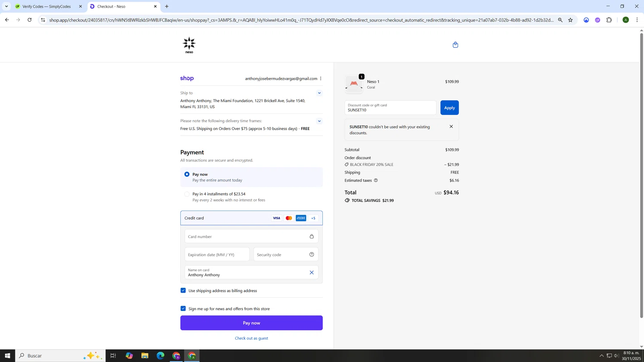The height and width of the screenshot is (362, 644).
Task: Click the Shop pay logo
Action: pyautogui.click(x=187, y=78)
